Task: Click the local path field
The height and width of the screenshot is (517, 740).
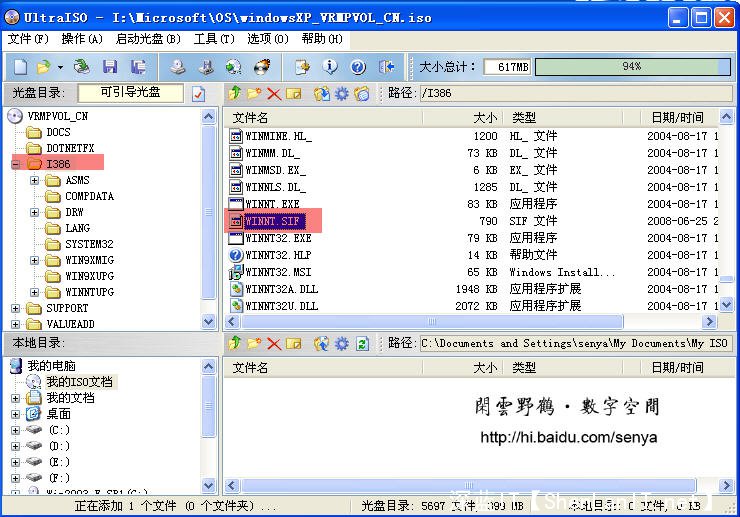Action: click(576, 343)
